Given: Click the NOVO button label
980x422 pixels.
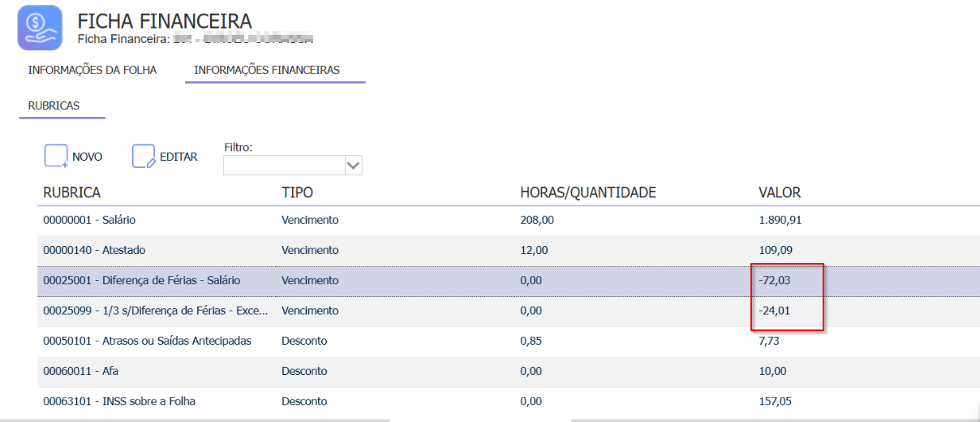Looking at the screenshot, I should pos(88,157).
